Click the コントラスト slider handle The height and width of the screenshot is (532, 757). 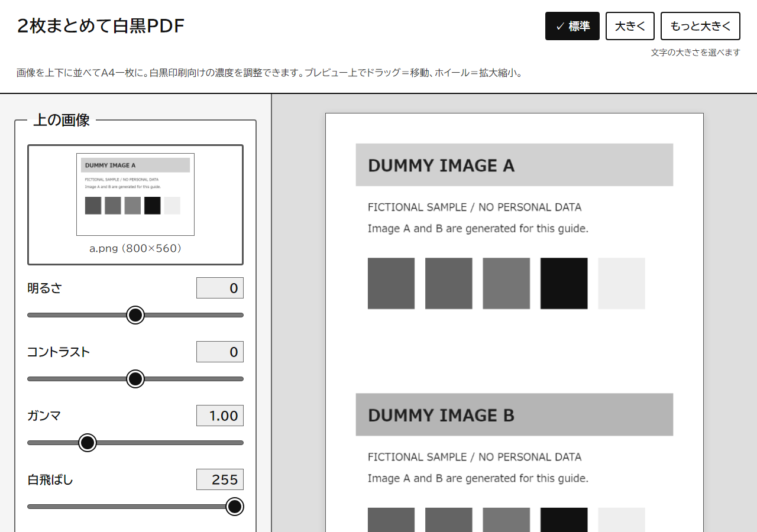coord(135,379)
